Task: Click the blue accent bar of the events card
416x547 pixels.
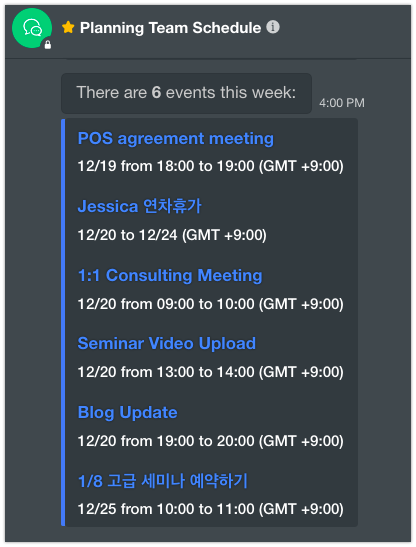Action: (x=63, y=322)
